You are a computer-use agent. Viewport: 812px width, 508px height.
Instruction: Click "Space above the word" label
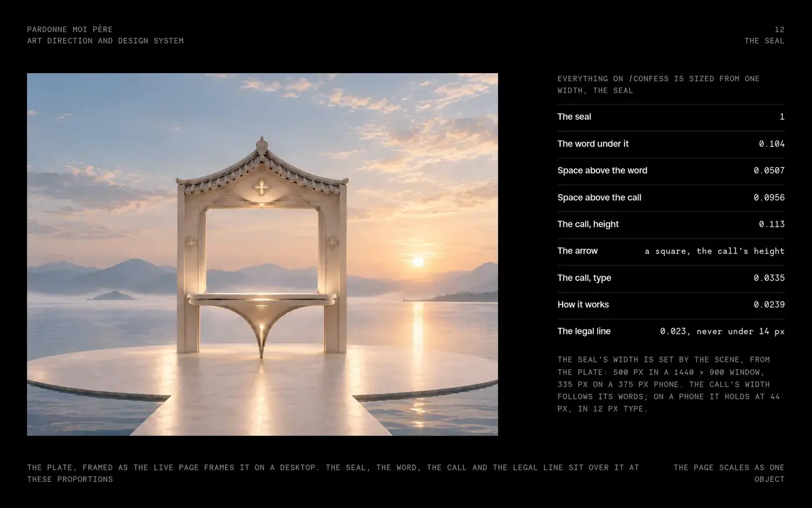(602, 171)
